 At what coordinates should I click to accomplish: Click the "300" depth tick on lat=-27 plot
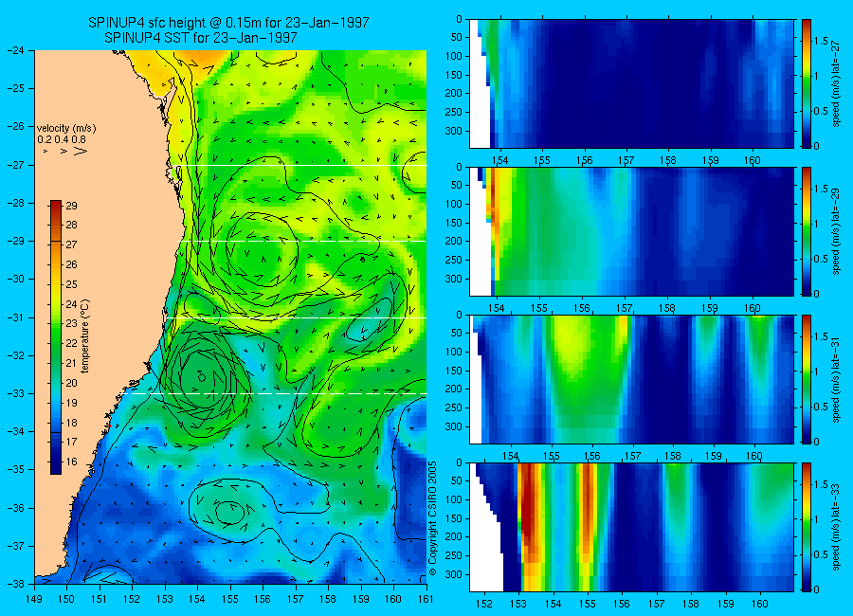[453, 131]
